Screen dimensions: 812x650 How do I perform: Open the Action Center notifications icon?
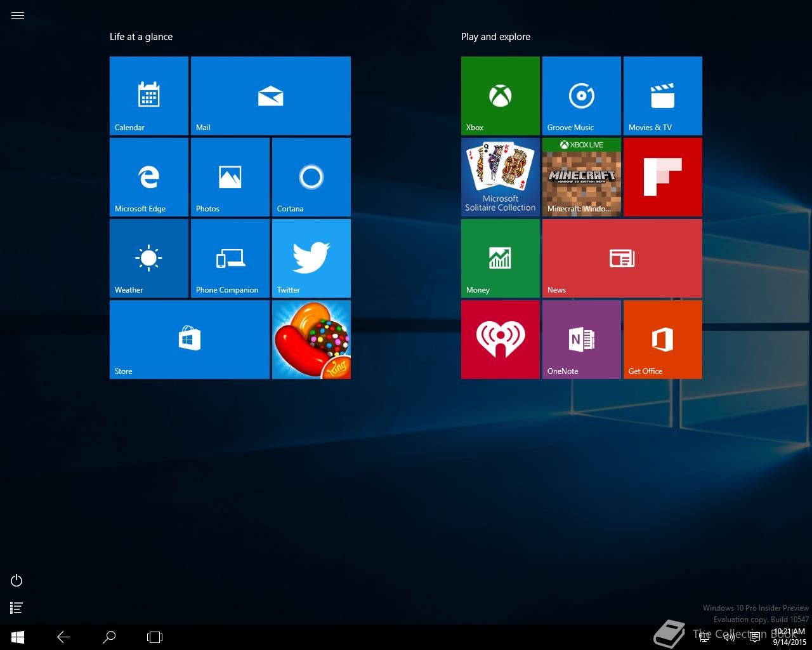[x=755, y=637]
